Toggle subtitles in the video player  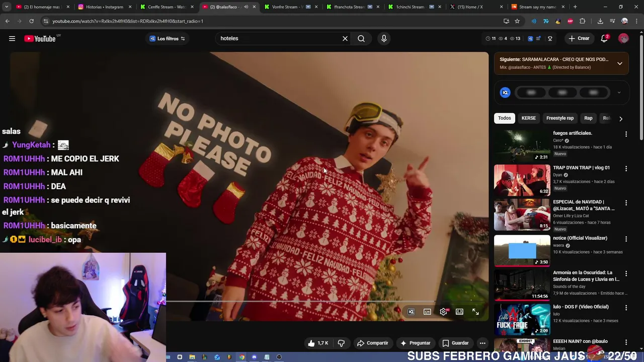pos(427,312)
